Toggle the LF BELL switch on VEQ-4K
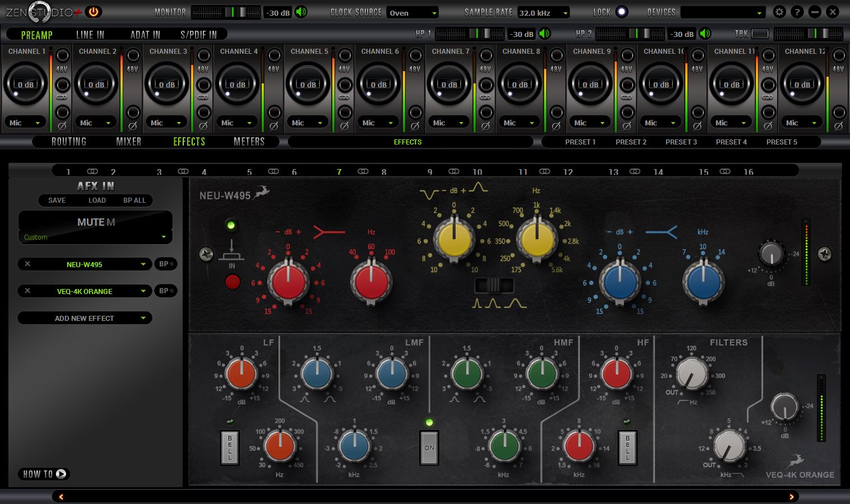 tap(230, 447)
